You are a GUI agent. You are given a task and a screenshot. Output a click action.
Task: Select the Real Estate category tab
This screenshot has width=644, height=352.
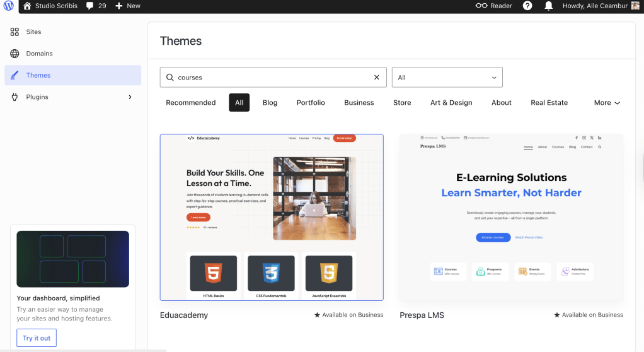click(549, 102)
